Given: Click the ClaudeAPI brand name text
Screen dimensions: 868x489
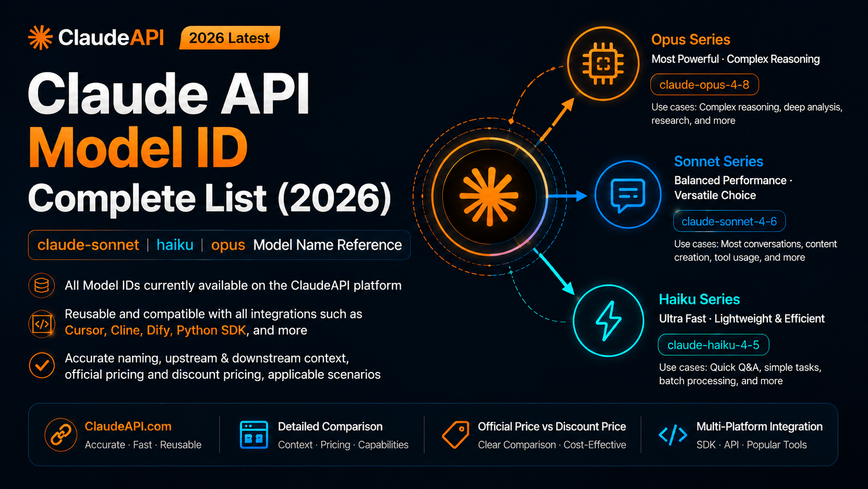Looking at the screenshot, I should pyautogui.click(x=111, y=37).
